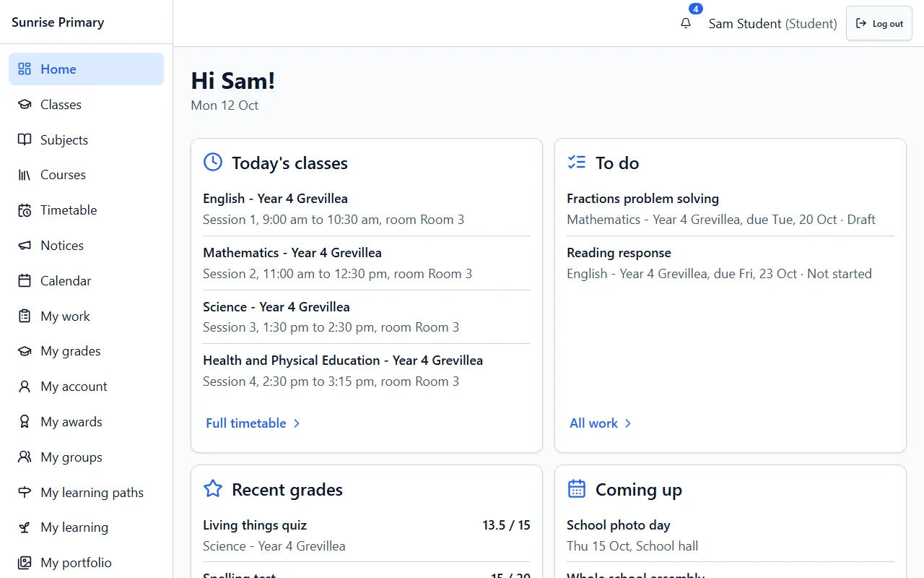Click the My account person icon

point(25,387)
